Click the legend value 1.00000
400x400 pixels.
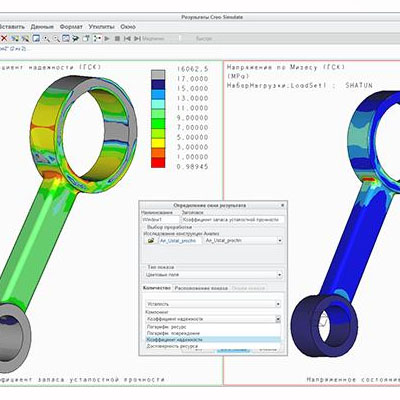(192, 157)
